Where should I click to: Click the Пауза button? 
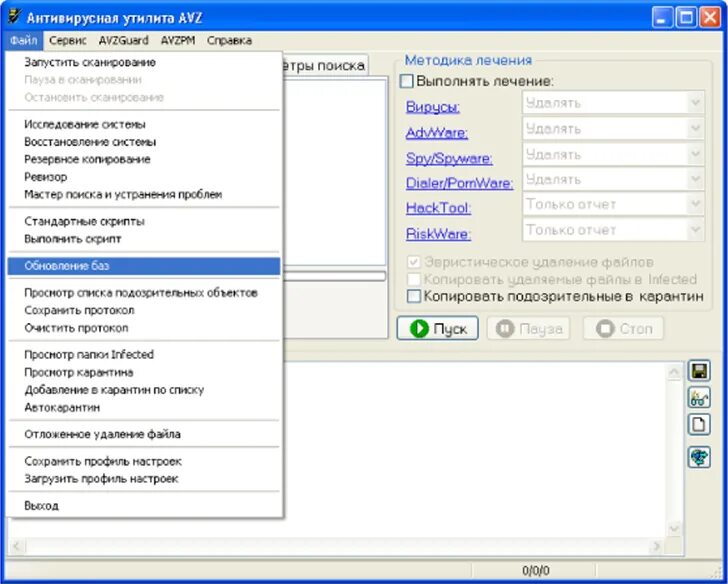point(529,329)
